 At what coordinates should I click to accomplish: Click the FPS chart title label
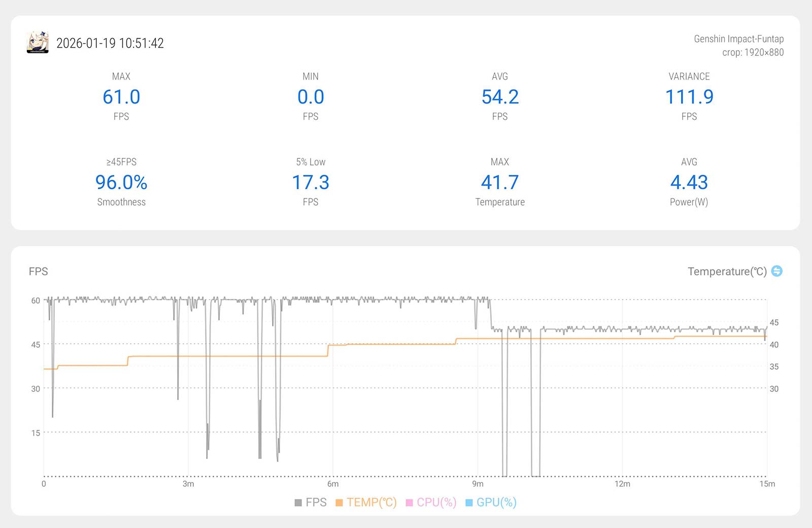click(x=39, y=272)
